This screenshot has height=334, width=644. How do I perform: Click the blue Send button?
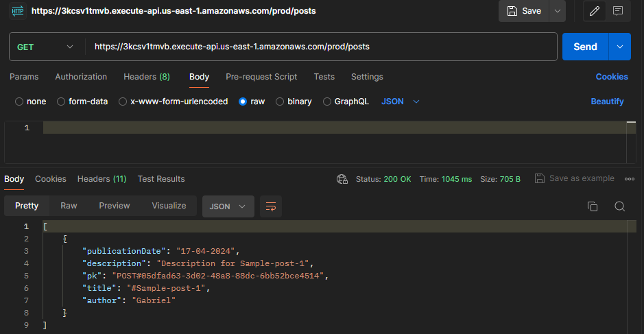[585, 47]
